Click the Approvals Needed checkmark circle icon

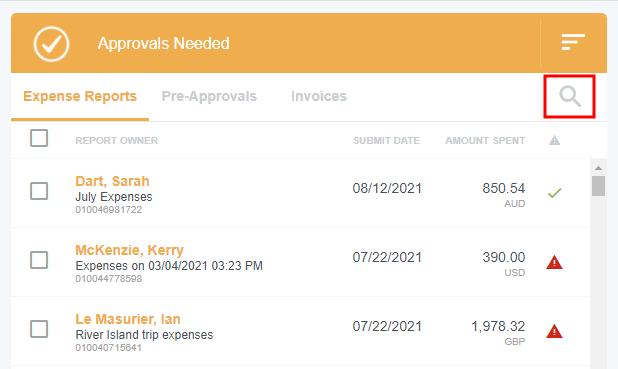click(x=51, y=44)
